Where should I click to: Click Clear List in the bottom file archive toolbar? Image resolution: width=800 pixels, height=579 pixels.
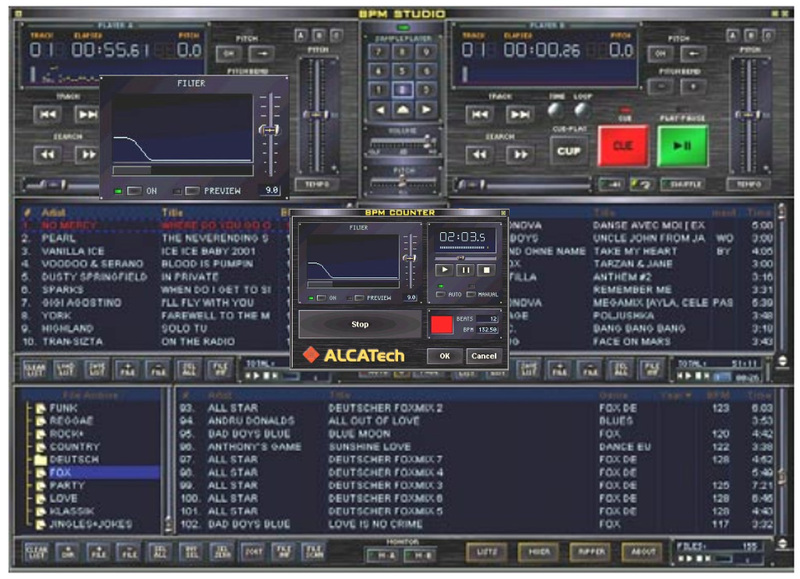tap(37, 551)
